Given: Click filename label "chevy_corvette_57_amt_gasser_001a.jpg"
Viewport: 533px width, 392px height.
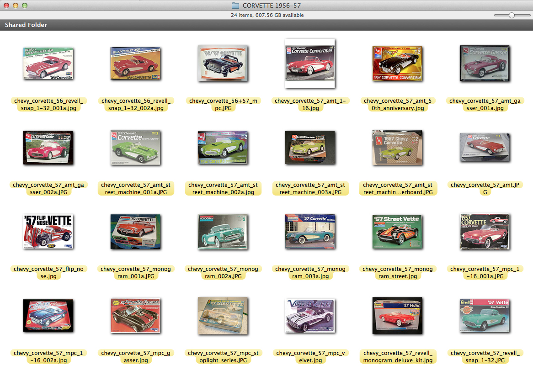Looking at the screenshot, I should (485, 105).
